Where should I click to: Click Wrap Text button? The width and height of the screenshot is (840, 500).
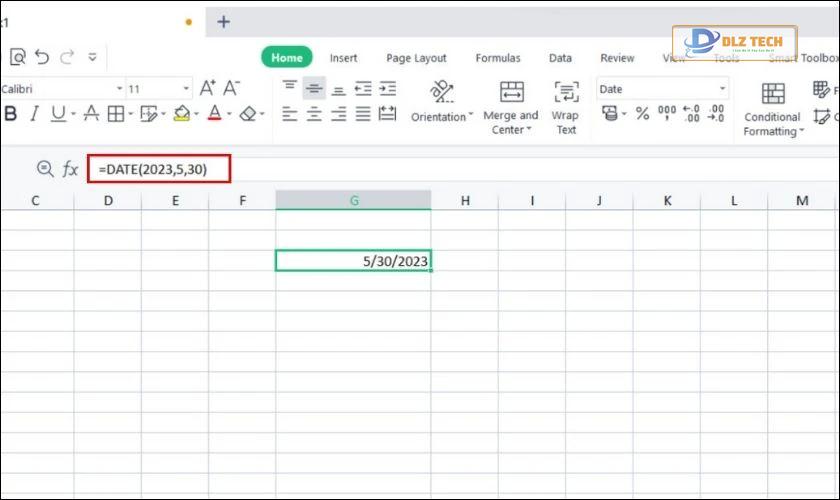[x=565, y=107]
